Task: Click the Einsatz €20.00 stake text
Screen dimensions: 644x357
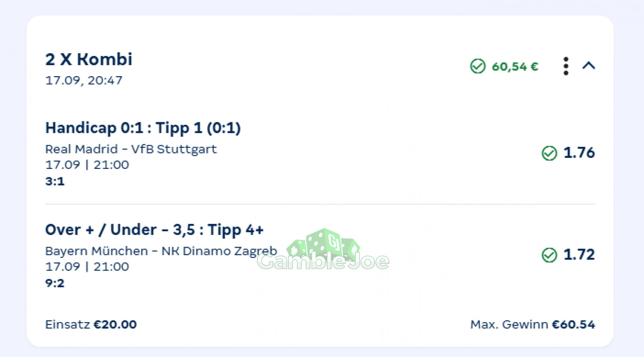Action: pyautogui.click(x=91, y=324)
